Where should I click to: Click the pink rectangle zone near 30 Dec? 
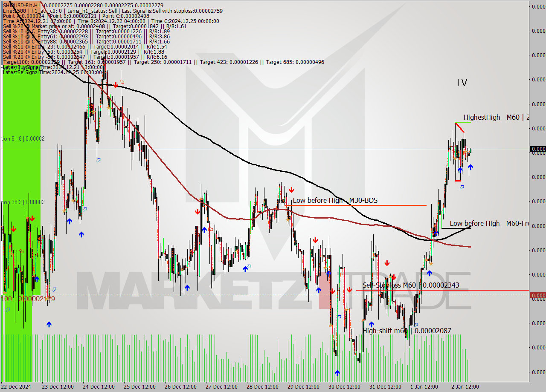point(324,291)
